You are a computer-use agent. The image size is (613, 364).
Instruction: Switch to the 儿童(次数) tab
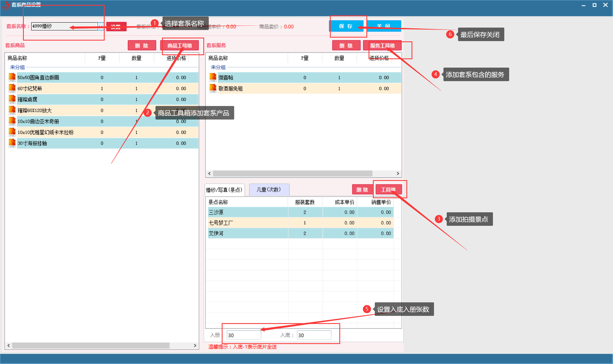[x=269, y=190]
